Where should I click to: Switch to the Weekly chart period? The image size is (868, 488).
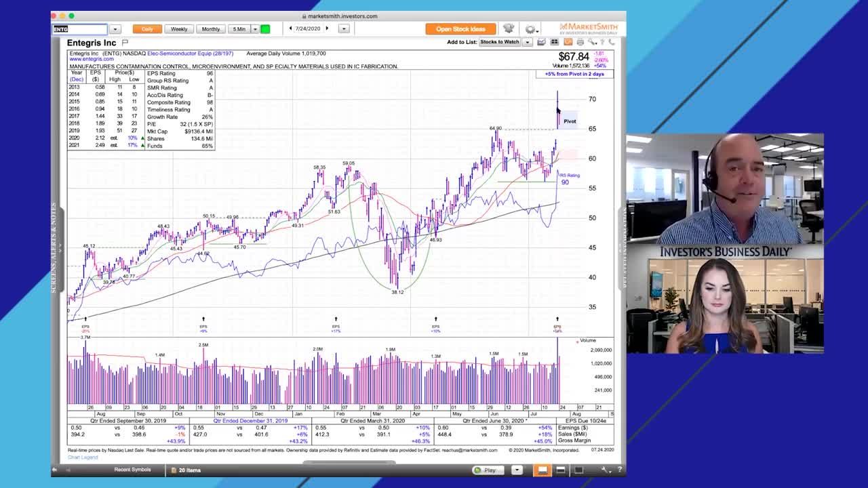tap(179, 29)
